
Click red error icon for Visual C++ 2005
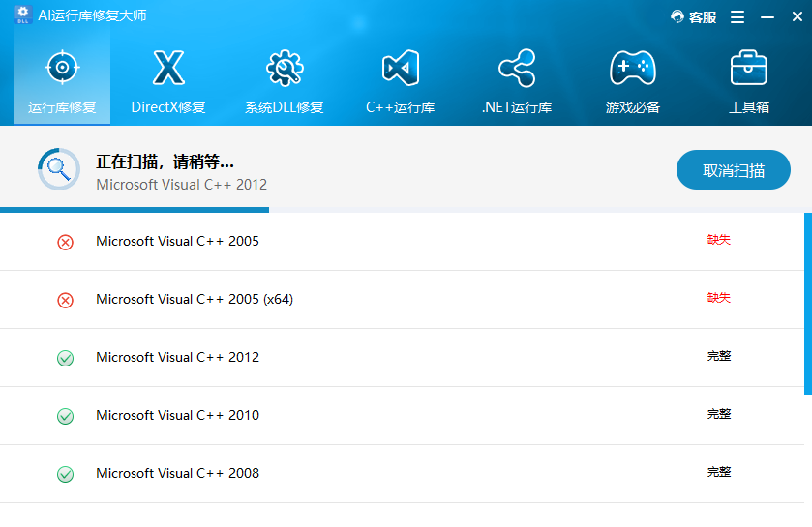tap(65, 242)
